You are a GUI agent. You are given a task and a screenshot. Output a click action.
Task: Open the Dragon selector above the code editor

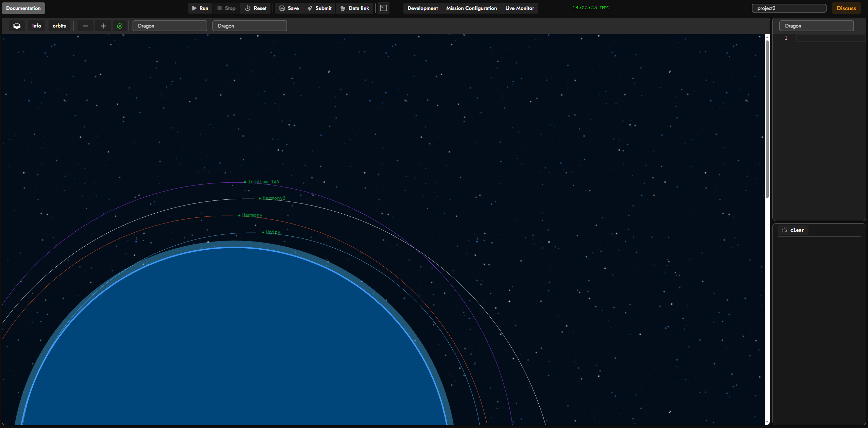point(816,26)
